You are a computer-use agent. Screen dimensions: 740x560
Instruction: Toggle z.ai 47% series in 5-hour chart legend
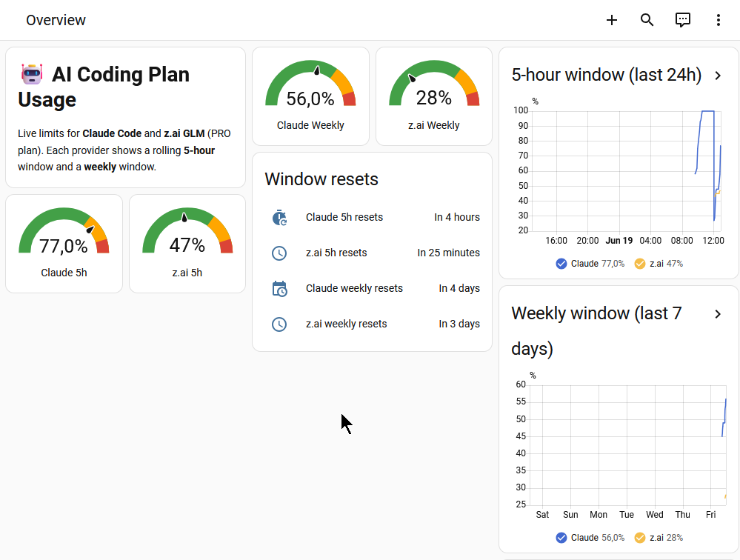click(659, 264)
